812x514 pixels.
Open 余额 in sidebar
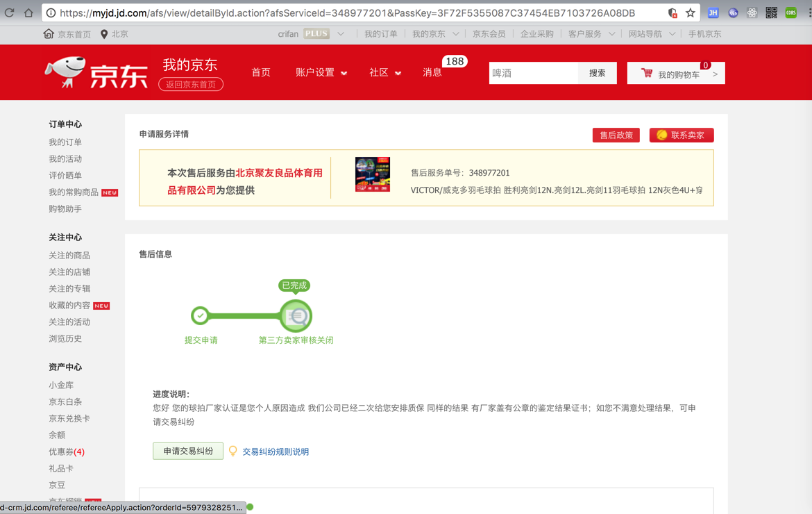57,435
